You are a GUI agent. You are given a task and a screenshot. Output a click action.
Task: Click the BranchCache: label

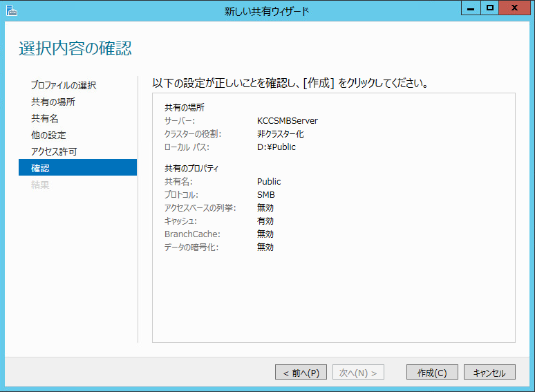(x=192, y=234)
